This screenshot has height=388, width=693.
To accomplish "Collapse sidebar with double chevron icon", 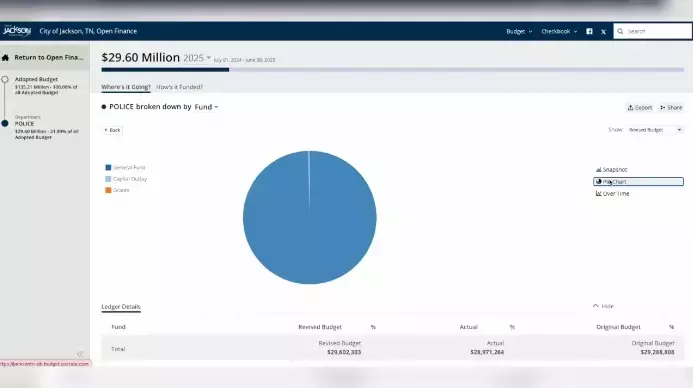I will point(80,354).
